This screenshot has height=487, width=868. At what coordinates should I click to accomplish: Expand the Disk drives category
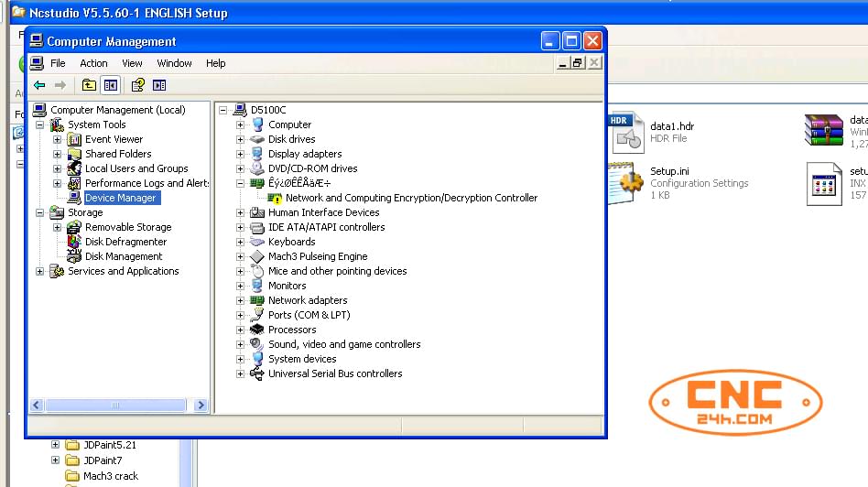pos(240,139)
